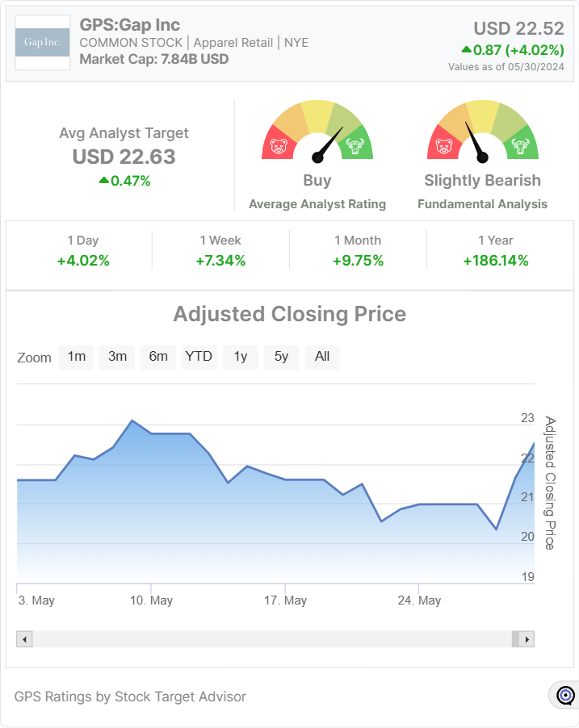This screenshot has height=728, width=579.
Task: Open GPS Ratings by Stock Target Advisor link
Action: 130,697
